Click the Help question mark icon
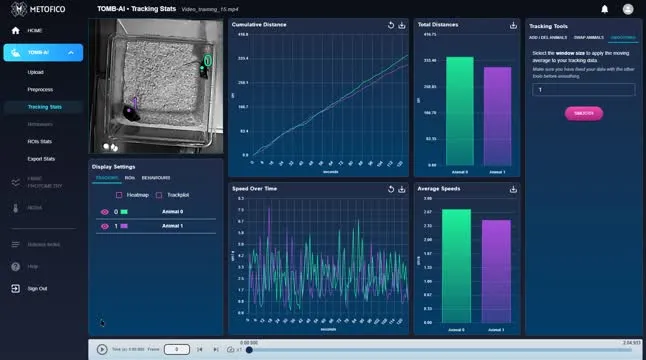This screenshot has height=360, width=646. 16,266
